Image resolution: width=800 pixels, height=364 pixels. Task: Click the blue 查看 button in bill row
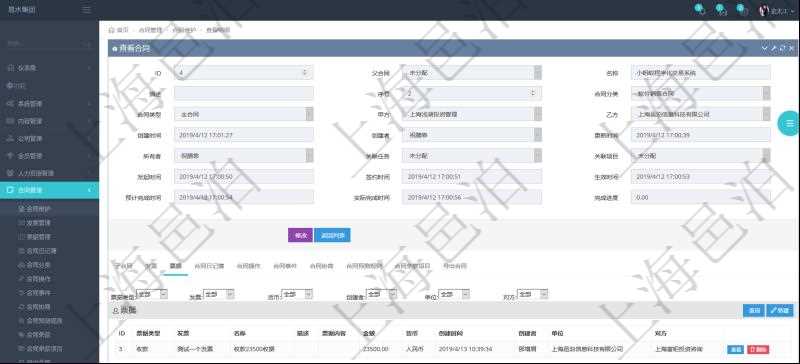(x=735, y=350)
